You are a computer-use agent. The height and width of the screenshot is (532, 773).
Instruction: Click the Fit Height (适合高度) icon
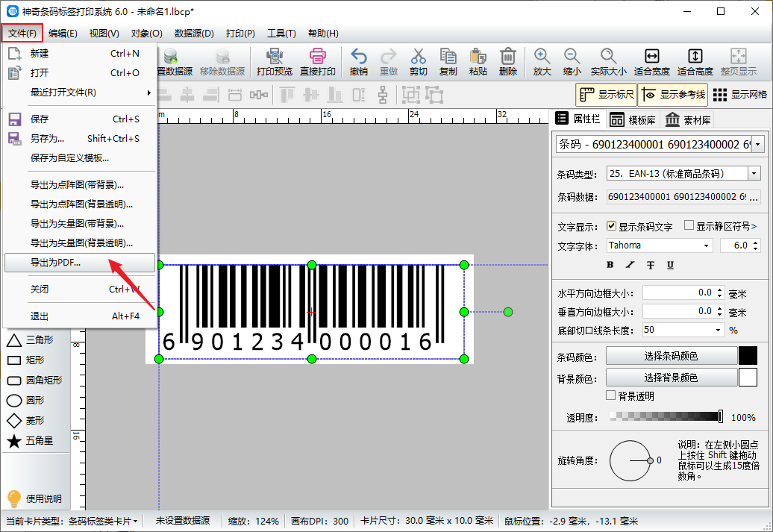point(695,62)
